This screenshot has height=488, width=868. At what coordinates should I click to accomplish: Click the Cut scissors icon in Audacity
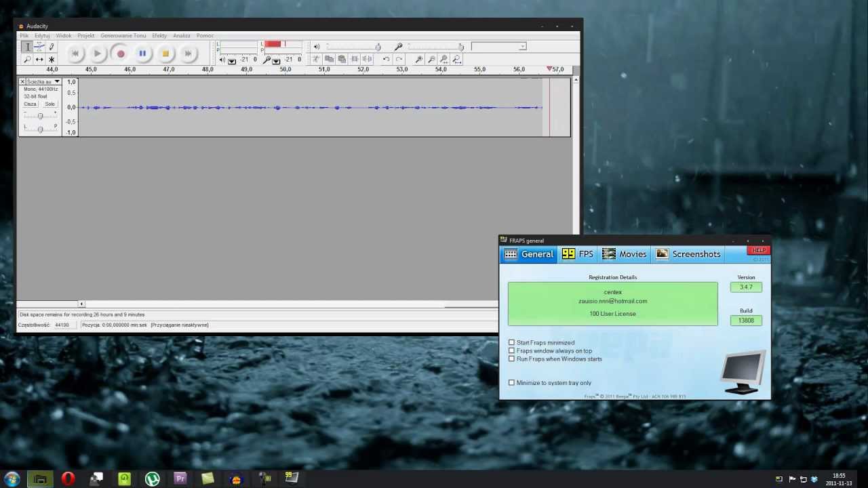click(316, 60)
